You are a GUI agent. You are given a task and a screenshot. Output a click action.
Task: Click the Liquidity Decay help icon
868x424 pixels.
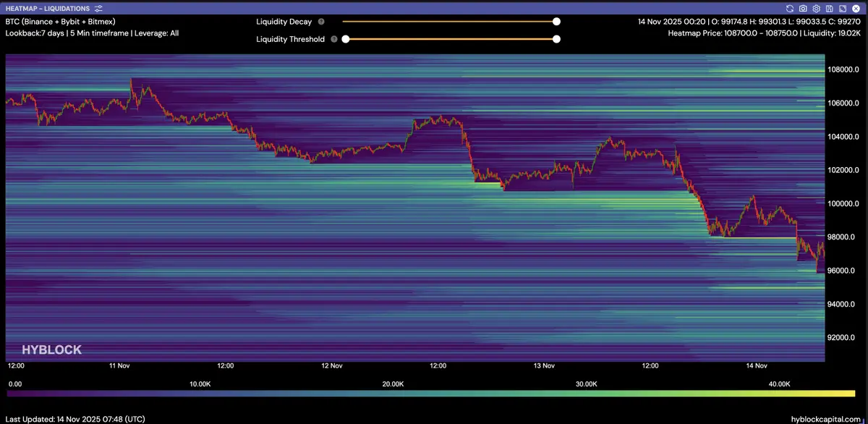pos(321,22)
